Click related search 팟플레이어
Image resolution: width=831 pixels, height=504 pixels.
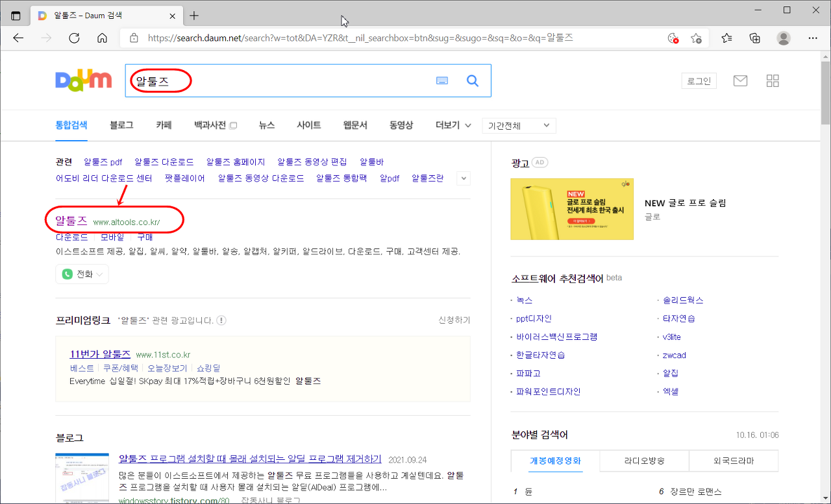(184, 178)
